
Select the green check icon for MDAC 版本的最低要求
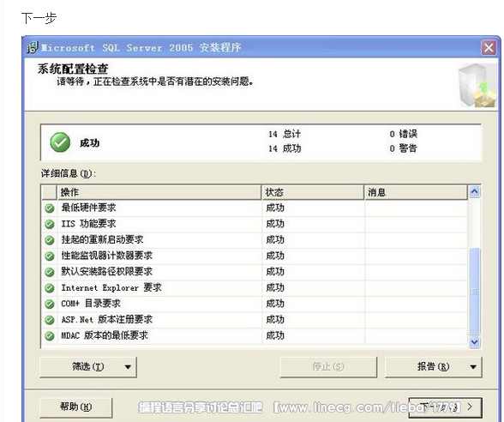click(x=50, y=336)
